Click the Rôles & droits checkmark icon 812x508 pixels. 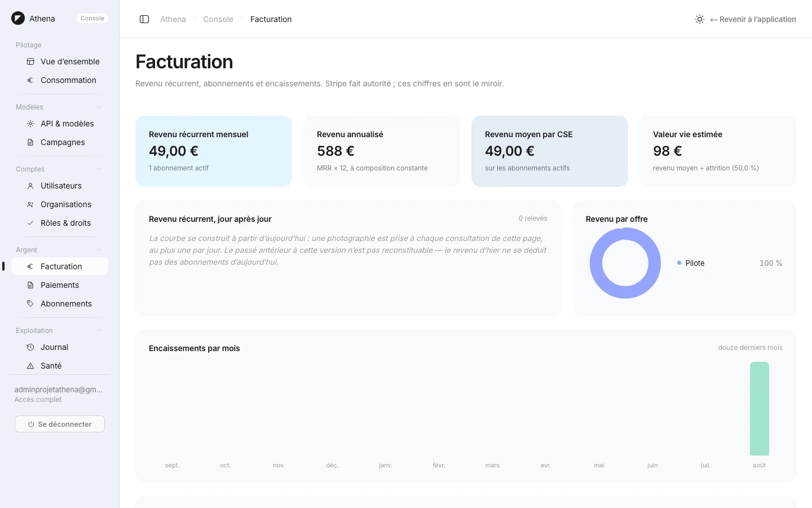pyautogui.click(x=30, y=223)
